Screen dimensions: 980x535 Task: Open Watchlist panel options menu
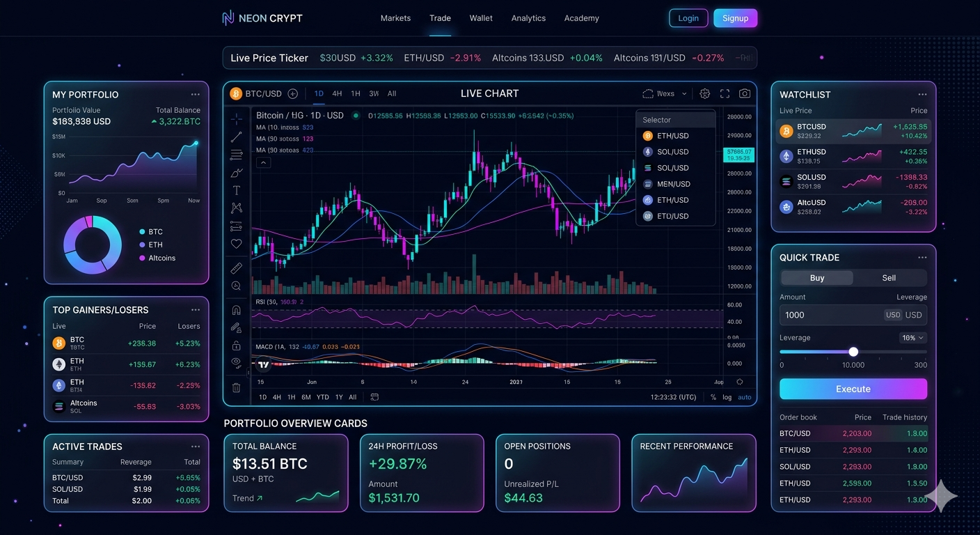[922, 95]
